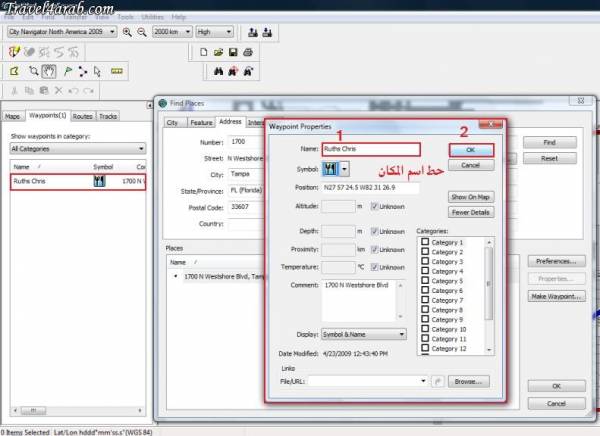
Task: Switch to the Feature tab in Find Places
Action: 201,122
